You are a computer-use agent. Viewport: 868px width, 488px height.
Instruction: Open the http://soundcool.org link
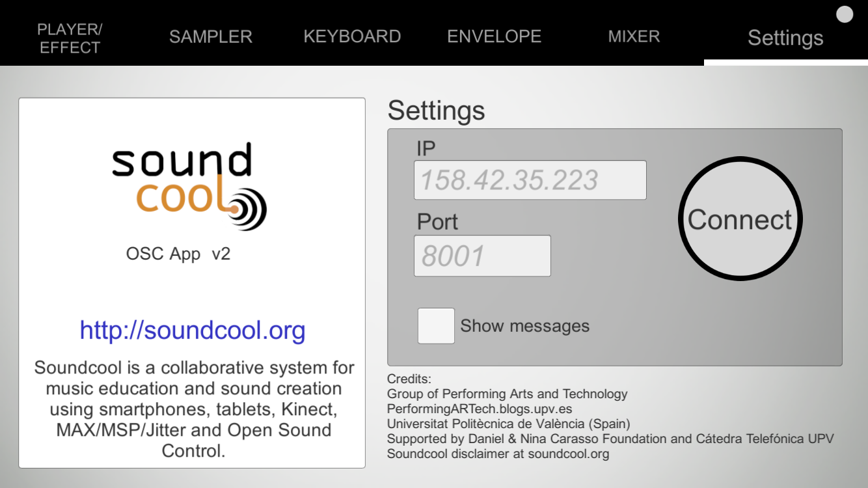coord(193,331)
